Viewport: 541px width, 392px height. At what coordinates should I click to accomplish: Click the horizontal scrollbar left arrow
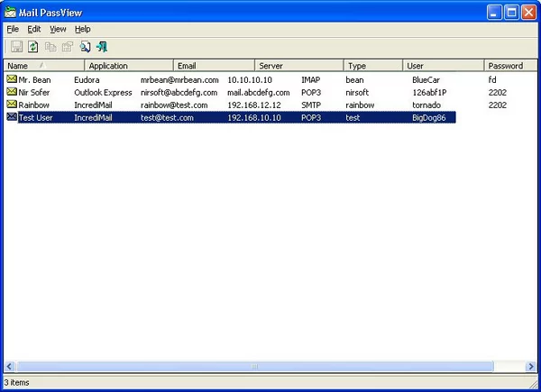click(x=9, y=367)
